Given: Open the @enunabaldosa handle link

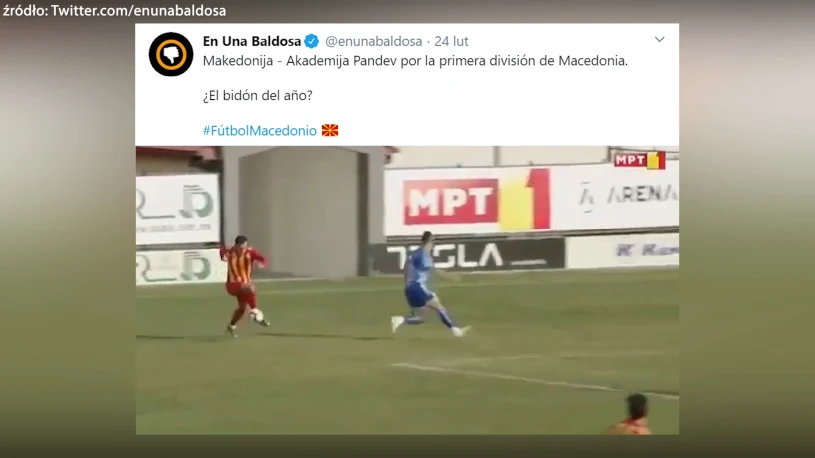Looking at the screenshot, I should point(373,41).
